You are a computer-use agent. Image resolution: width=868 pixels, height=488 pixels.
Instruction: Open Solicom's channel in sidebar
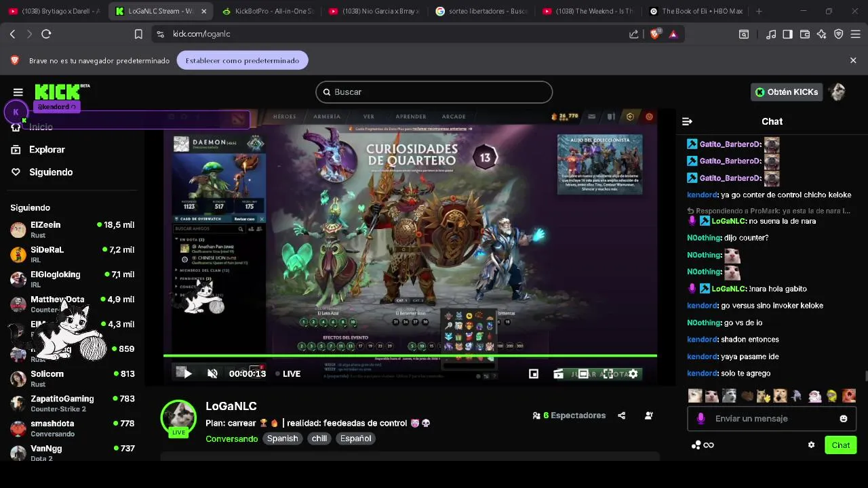click(73, 379)
